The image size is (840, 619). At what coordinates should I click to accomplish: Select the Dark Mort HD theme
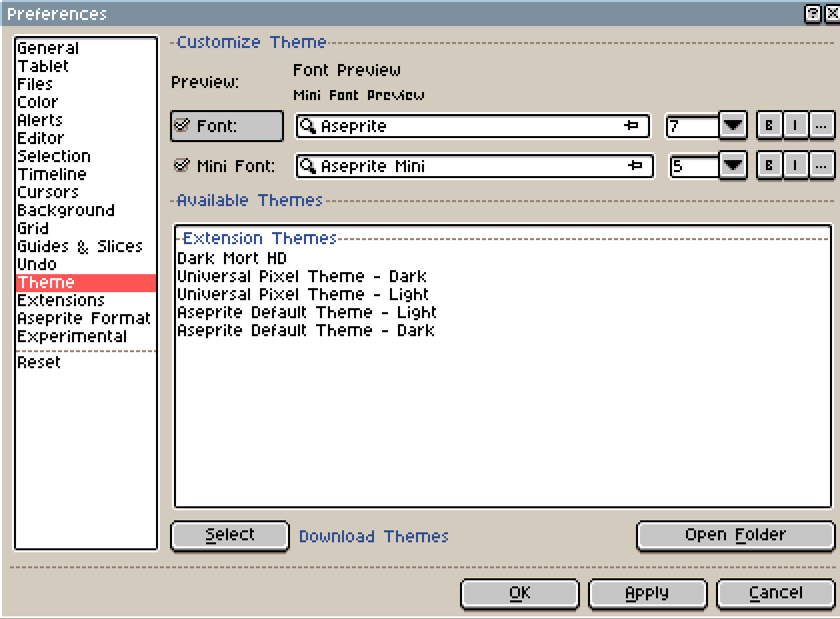503,258
